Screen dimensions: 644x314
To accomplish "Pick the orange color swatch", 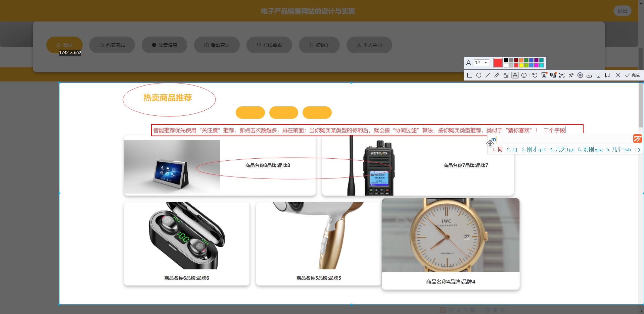I will tap(521, 60).
